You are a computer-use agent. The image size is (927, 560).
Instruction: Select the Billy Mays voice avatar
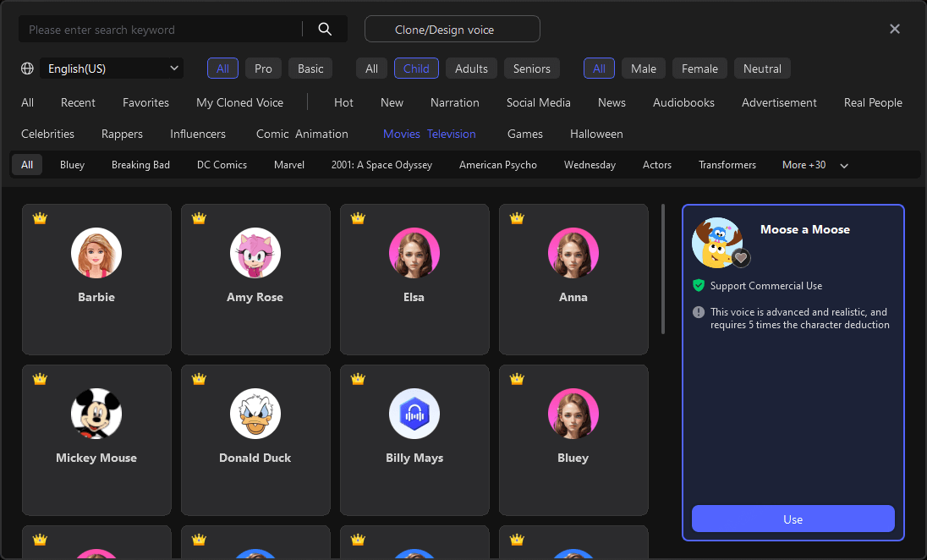click(x=414, y=414)
